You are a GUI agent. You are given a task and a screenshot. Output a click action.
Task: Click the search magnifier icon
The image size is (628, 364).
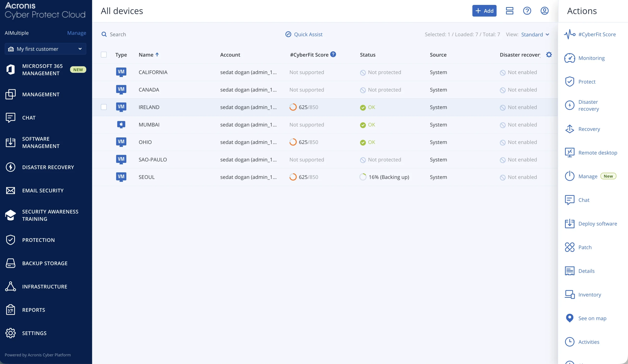coord(104,34)
